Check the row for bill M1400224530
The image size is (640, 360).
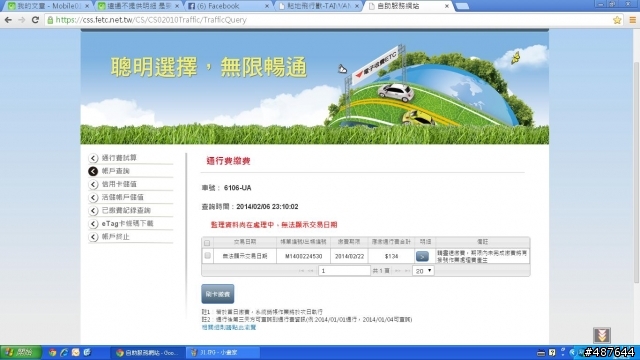pos(207,256)
